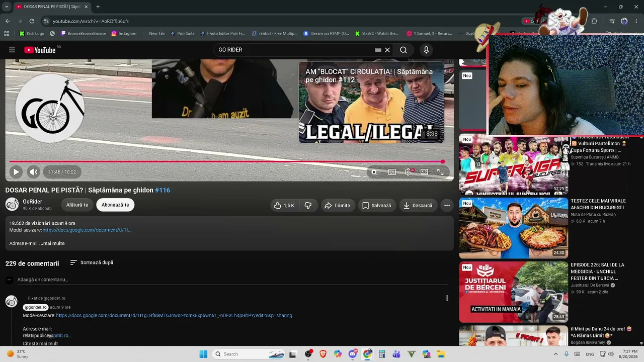Open EPISODE 225 video title

(598, 271)
